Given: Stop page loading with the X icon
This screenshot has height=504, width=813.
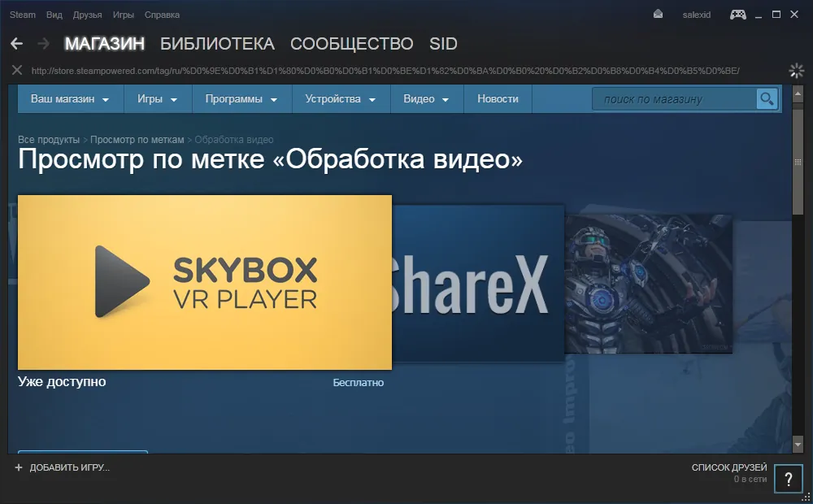Looking at the screenshot, I should coord(16,70).
